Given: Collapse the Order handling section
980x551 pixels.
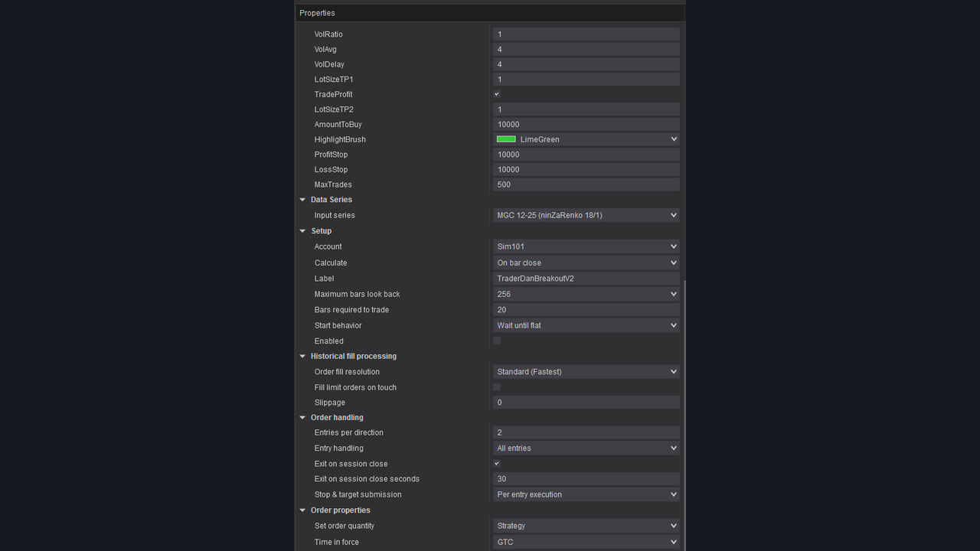Looking at the screenshot, I should (x=302, y=417).
